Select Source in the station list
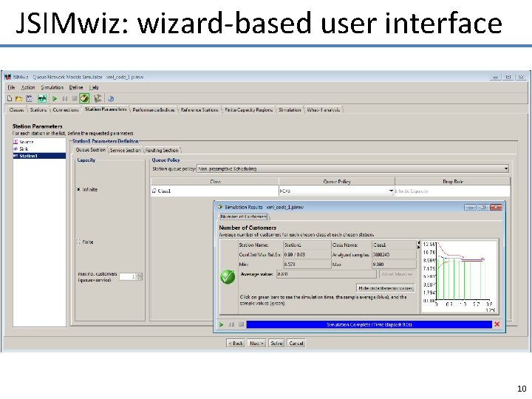 (x=39, y=142)
